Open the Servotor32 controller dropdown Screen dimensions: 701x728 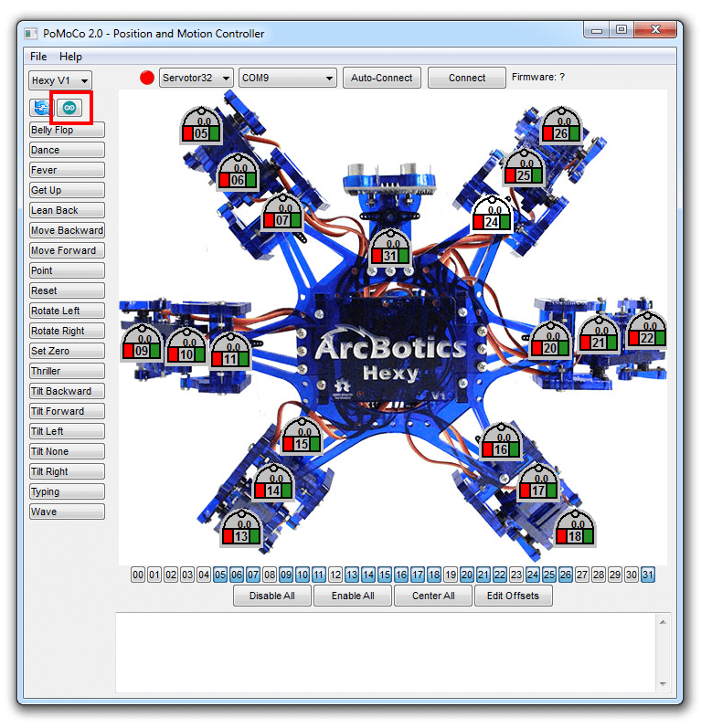pyautogui.click(x=196, y=78)
